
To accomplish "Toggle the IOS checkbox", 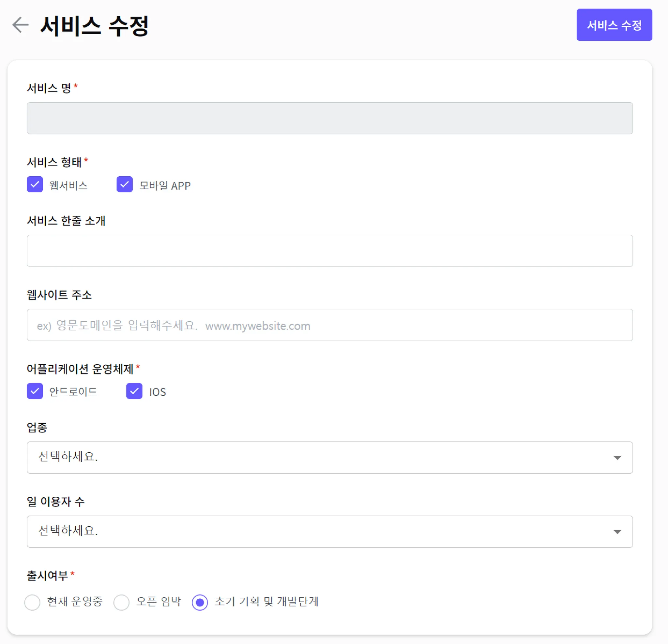I will pos(134,391).
